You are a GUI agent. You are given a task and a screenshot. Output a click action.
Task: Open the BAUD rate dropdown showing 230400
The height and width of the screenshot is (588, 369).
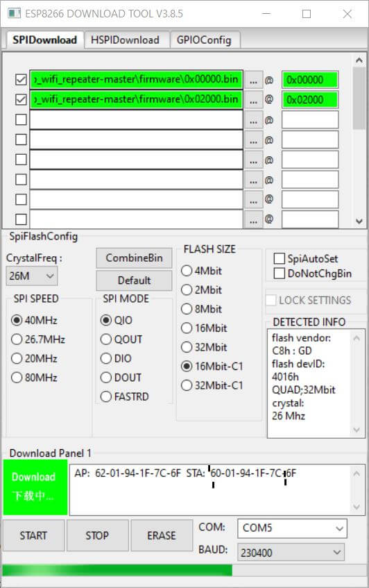(291, 553)
